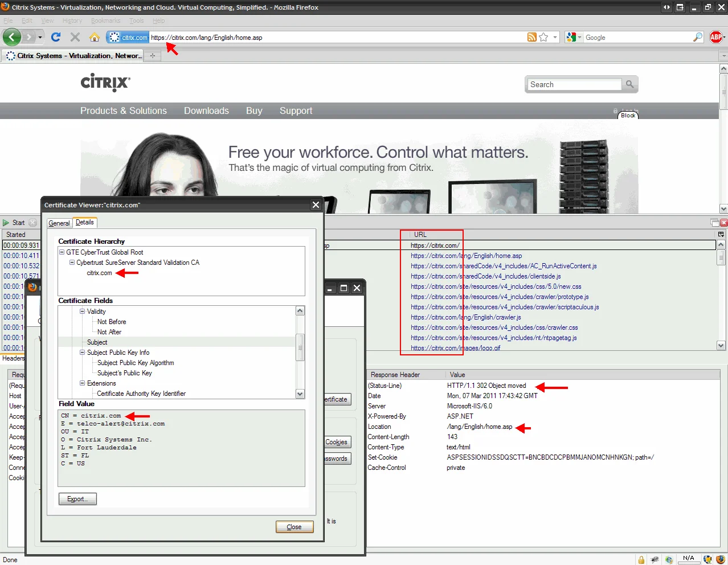
Task: Open the address bar history dropdown
Action: coord(555,38)
